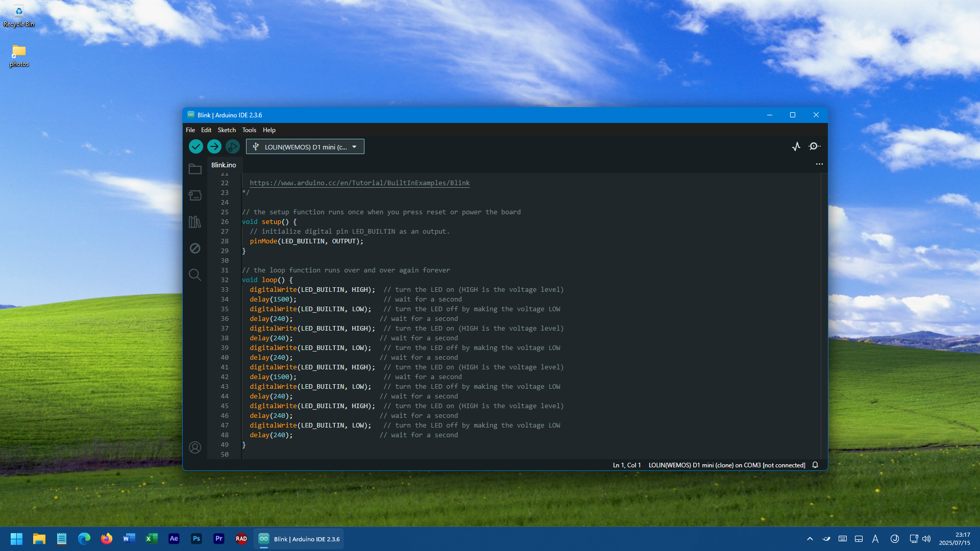Open the Recycle Bin desktop icon

click(x=19, y=16)
